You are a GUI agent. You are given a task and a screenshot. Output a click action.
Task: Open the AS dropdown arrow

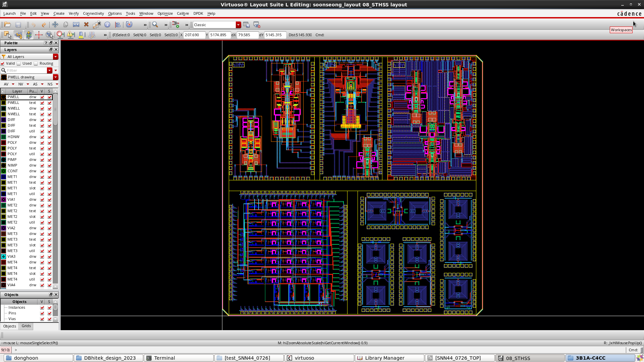[x=42, y=84]
